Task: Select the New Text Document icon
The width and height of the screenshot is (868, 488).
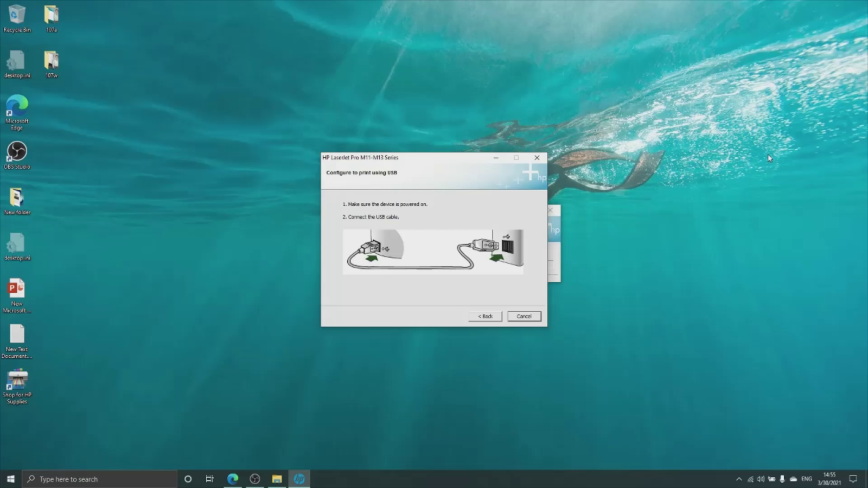Action: 17,341
